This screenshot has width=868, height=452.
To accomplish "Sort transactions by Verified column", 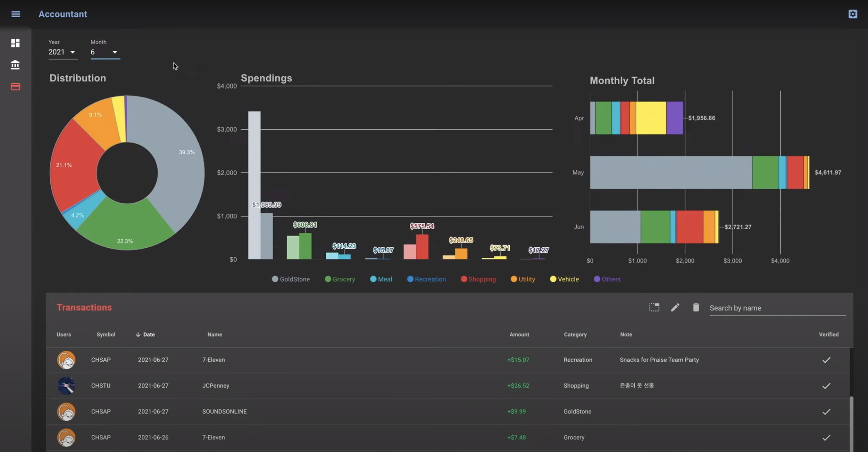I will click(x=828, y=334).
